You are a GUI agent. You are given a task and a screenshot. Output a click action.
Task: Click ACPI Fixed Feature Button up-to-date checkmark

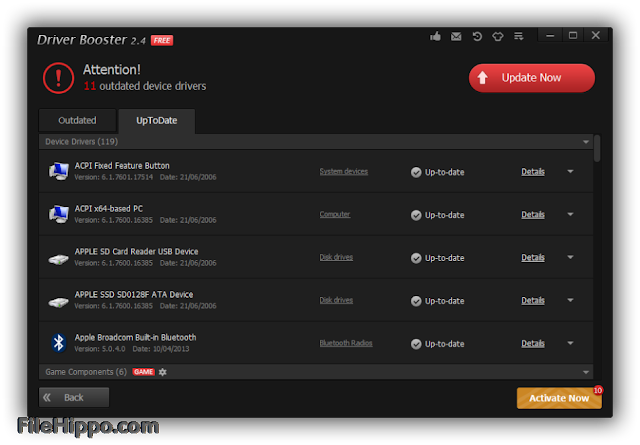416,172
